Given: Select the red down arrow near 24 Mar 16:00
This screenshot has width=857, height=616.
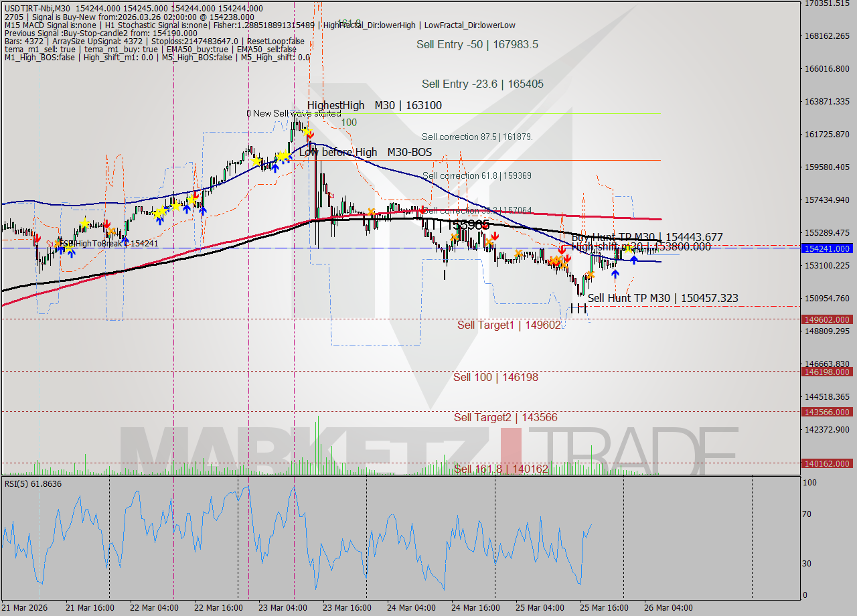Looking at the screenshot, I should coord(495,236).
